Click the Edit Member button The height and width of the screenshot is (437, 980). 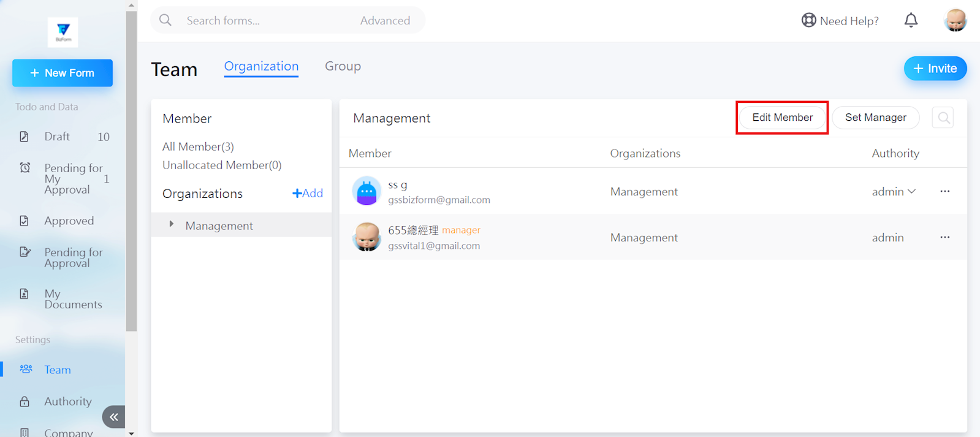[x=782, y=118]
